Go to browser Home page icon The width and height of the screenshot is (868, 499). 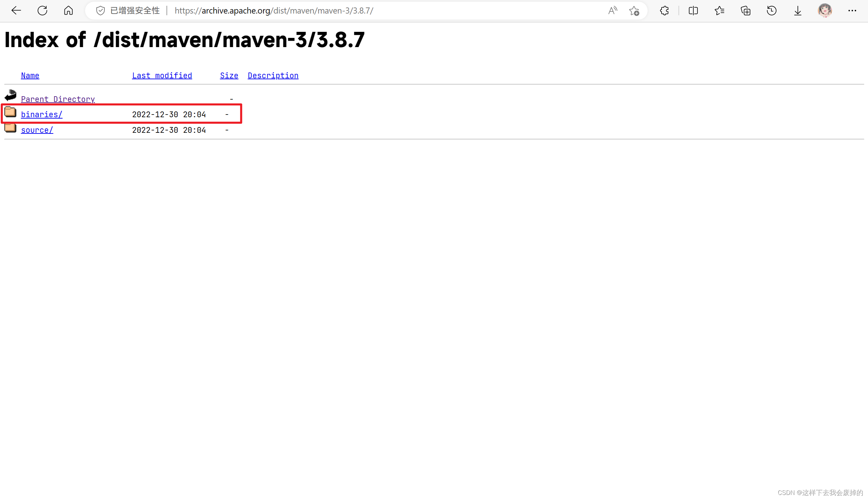click(x=68, y=11)
